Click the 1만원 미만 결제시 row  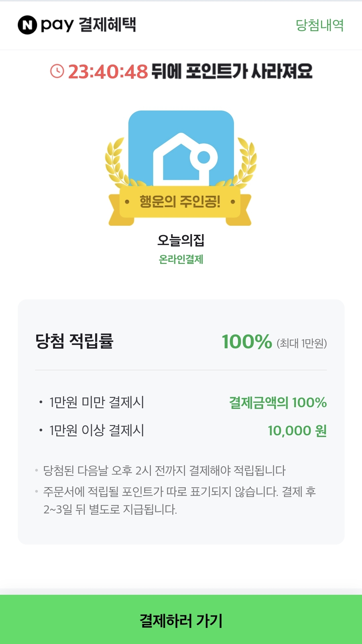point(181,402)
